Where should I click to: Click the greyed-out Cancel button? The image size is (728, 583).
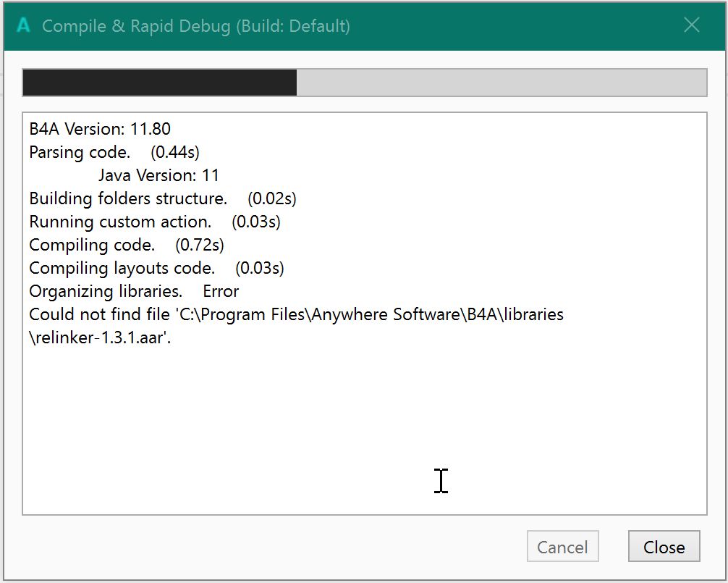pyautogui.click(x=562, y=547)
